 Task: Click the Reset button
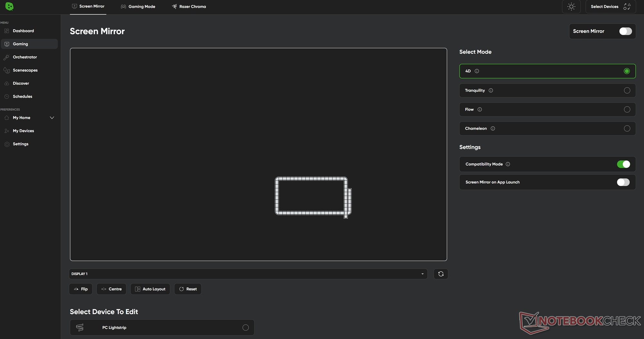(x=188, y=289)
